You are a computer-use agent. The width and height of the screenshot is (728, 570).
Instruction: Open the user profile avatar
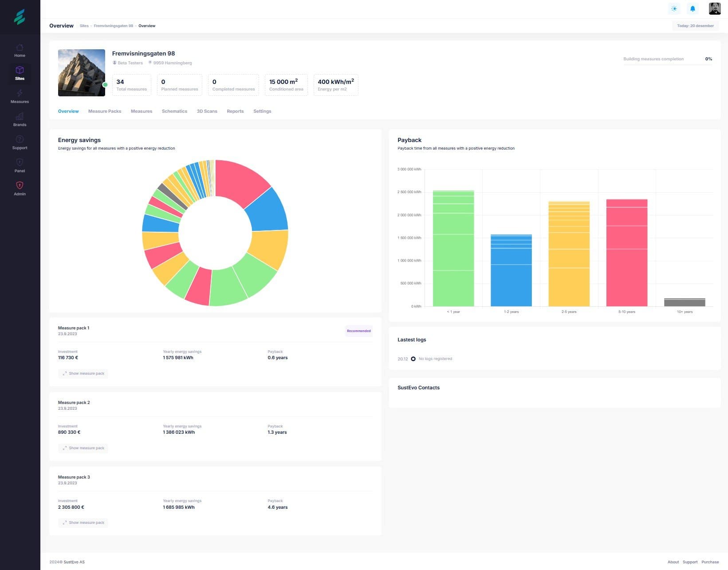(x=714, y=9)
